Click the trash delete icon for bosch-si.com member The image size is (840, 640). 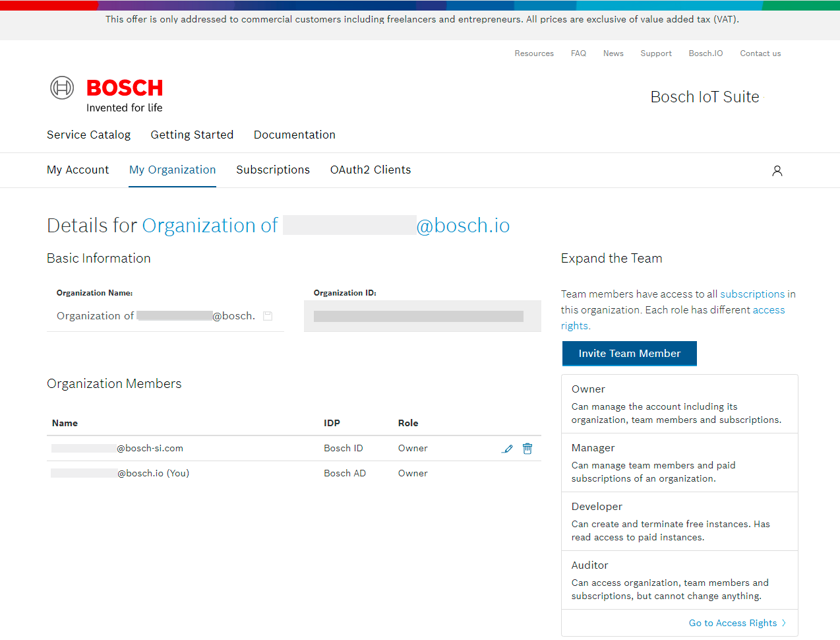(527, 449)
